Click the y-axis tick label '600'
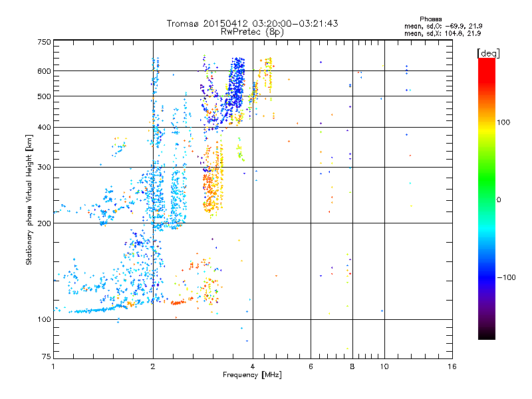Image resolution: width=532 pixels, height=399 pixels. (x=44, y=71)
